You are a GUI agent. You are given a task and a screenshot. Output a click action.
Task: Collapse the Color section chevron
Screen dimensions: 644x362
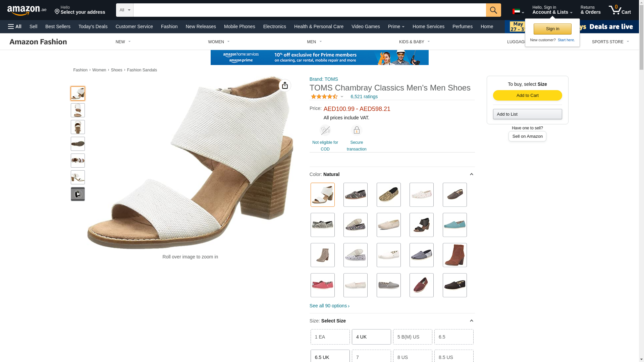pos(471,174)
